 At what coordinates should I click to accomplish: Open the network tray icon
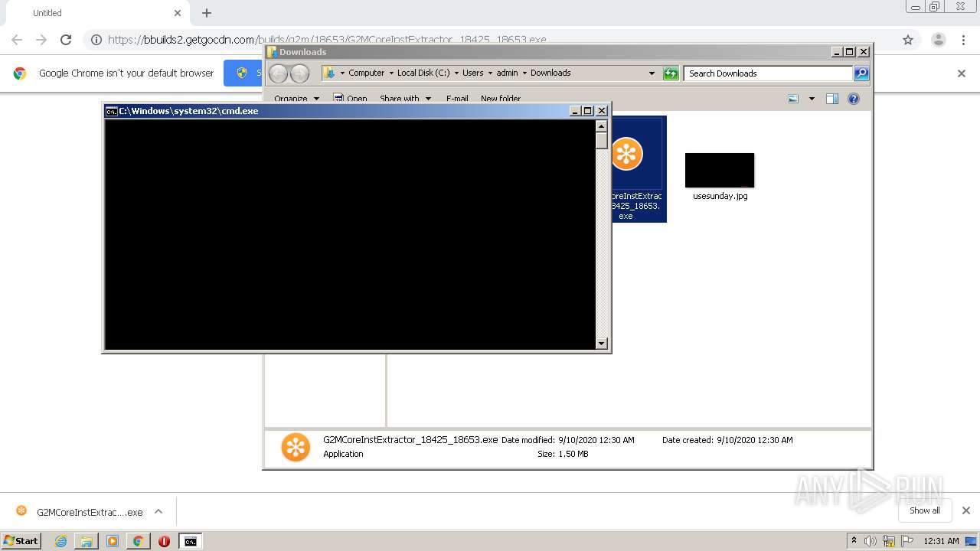[x=889, y=541]
